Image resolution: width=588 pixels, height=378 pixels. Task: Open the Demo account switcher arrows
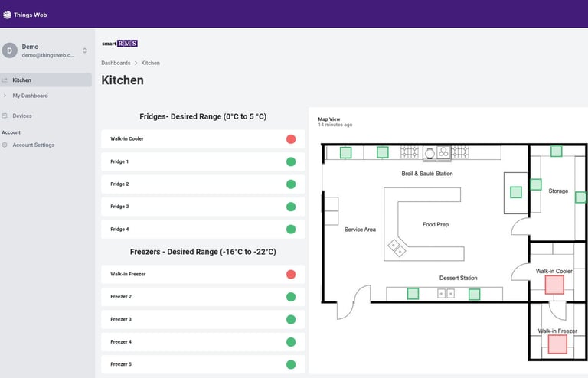(85, 51)
